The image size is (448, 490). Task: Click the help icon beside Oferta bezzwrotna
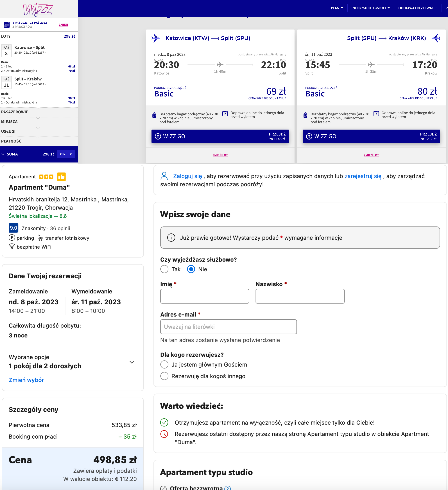[228, 488]
